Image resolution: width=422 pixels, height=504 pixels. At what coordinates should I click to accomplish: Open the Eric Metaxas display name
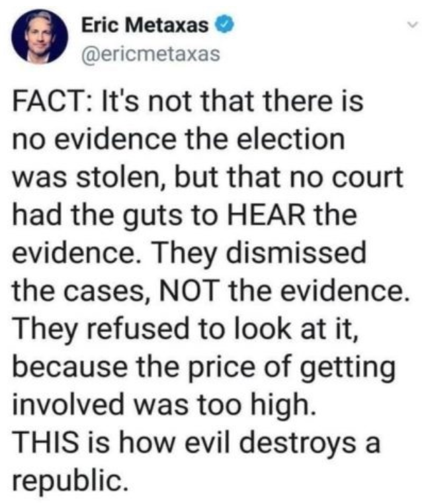145,25
